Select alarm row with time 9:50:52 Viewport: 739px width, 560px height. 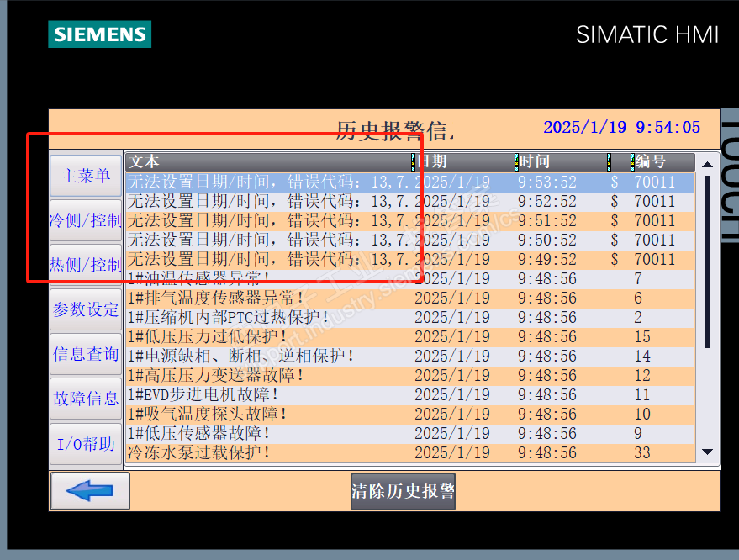click(410, 240)
